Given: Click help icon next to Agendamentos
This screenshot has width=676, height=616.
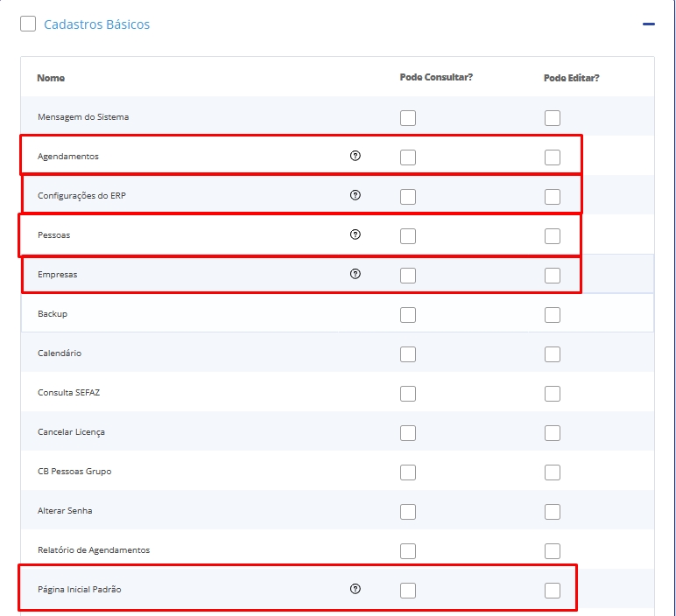Looking at the screenshot, I should pyautogui.click(x=355, y=156).
